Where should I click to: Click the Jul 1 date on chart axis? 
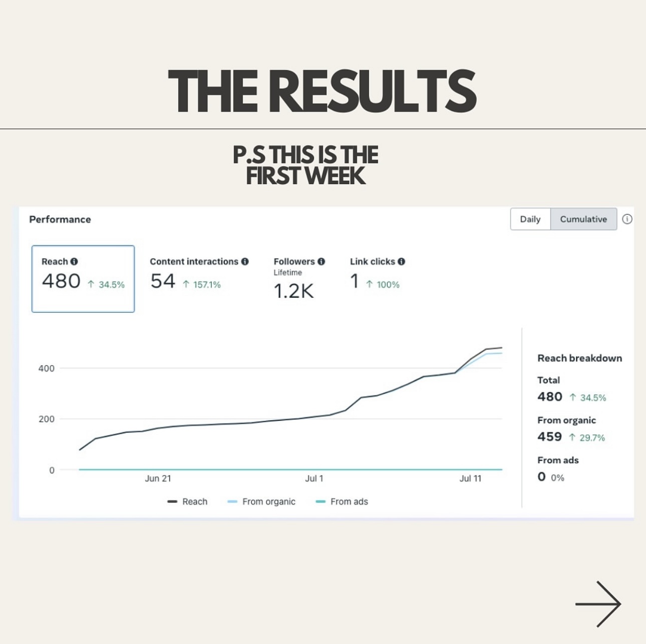314,478
